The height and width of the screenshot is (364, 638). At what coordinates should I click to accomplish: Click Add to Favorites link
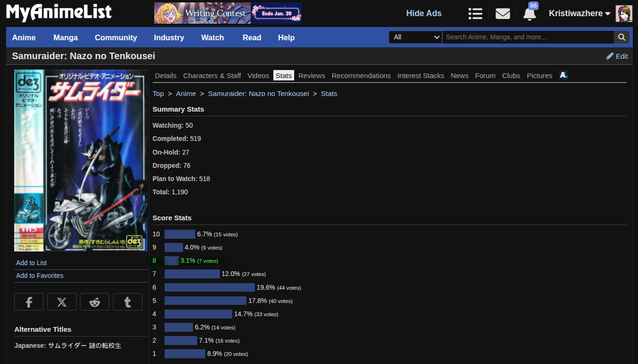(39, 276)
